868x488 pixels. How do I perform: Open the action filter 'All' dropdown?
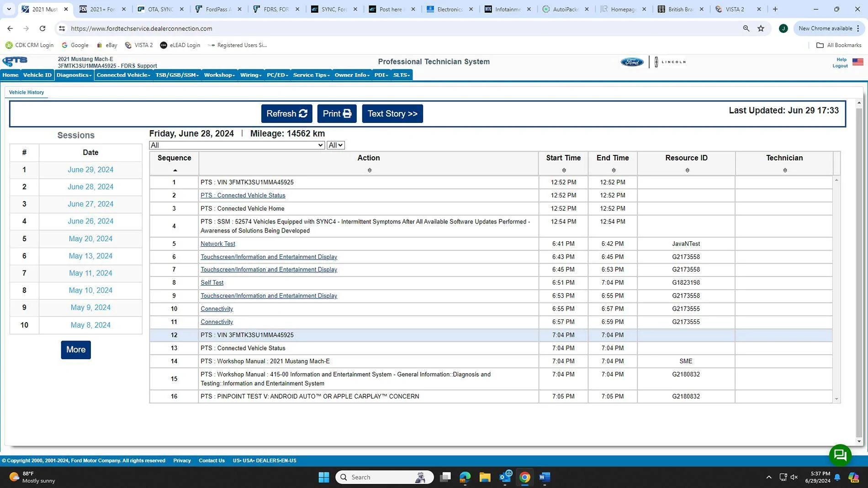[237, 145]
